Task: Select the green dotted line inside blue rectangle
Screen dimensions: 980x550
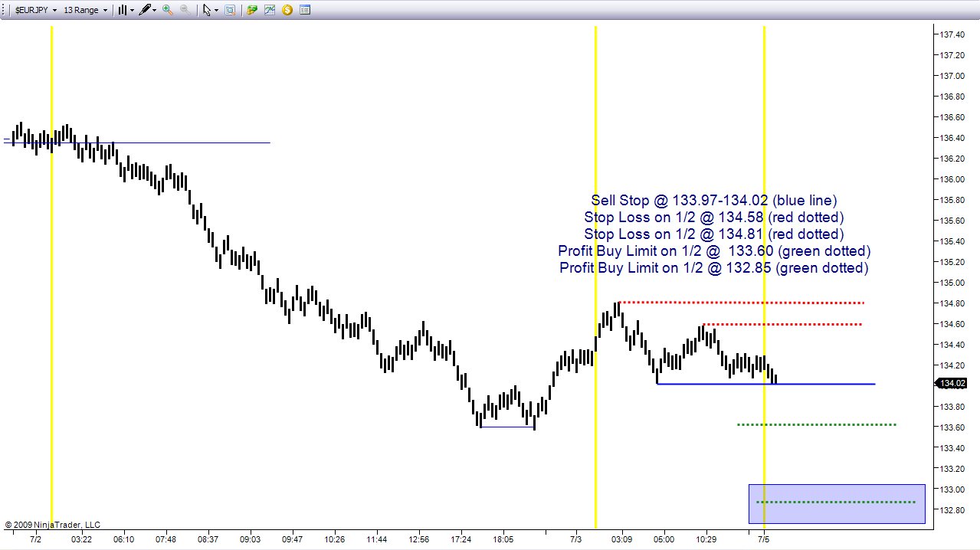Action: pos(836,502)
